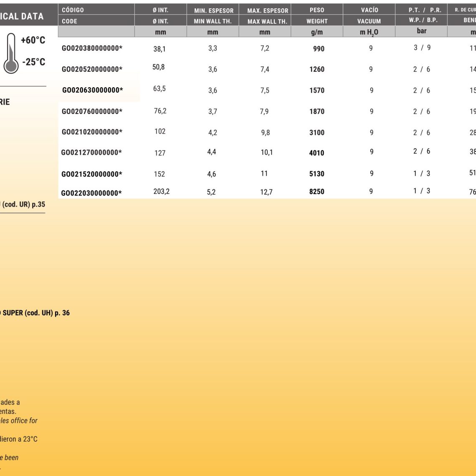This screenshot has height=476, width=476.
Task: Click product code GO022030000000*
Action: pos(91,193)
